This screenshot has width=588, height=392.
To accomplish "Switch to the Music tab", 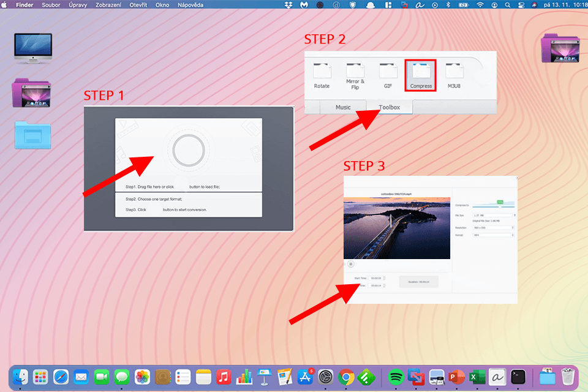I will pos(343,107).
